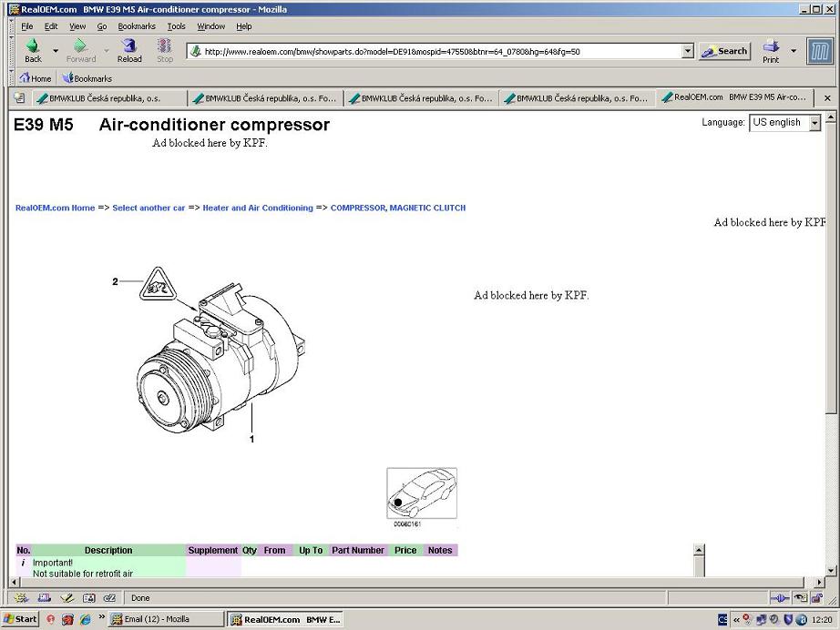
Task: Click the security padlock icon in the status bar
Action: pos(817,598)
